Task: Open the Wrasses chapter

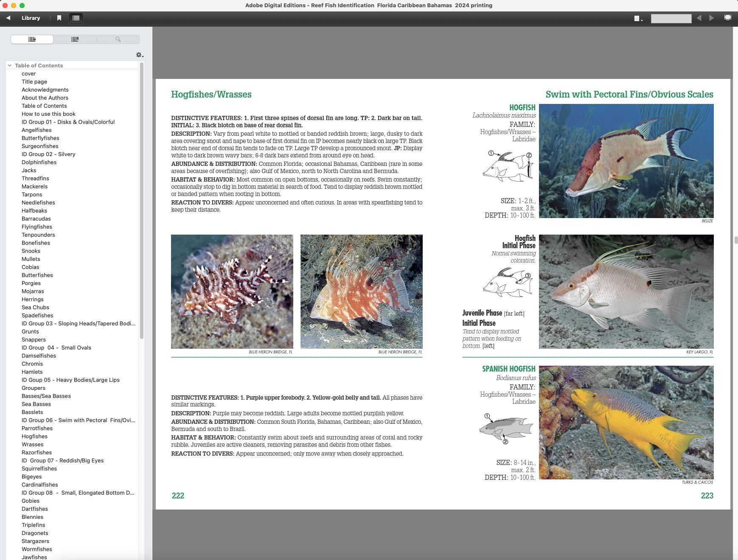Action: 32,444
